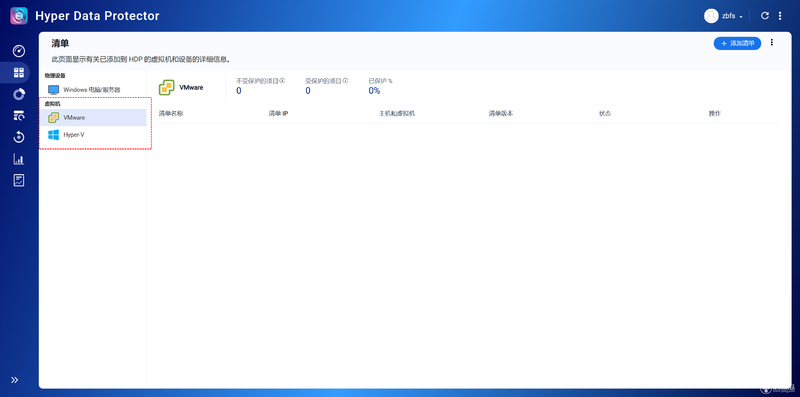This screenshot has height=397, width=800.
Task: Click the refresh icon in top bar
Action: (x=764, y=16)
